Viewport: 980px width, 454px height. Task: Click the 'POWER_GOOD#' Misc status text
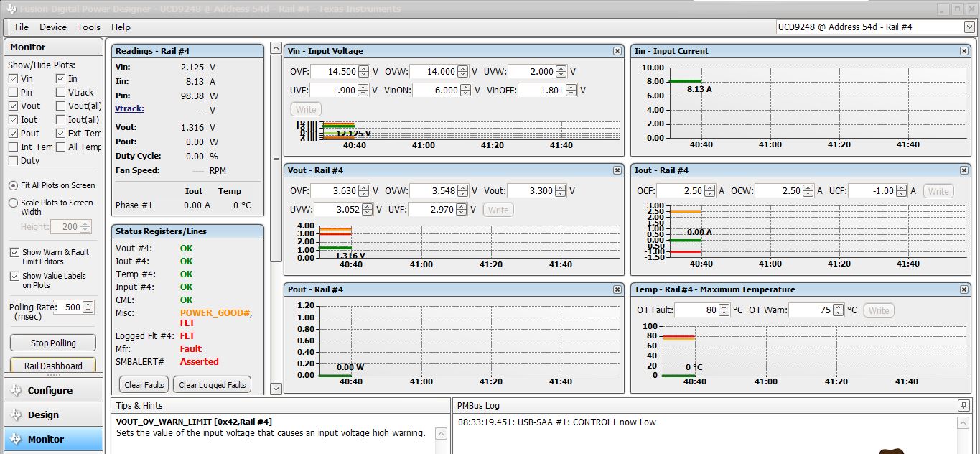click(216, 313)
